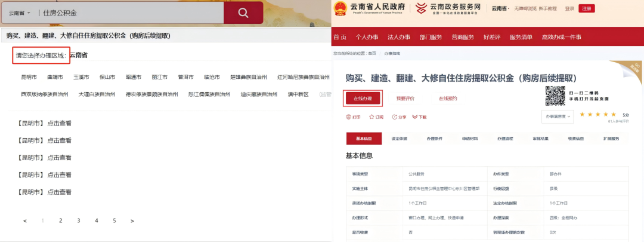Choose 迪庆藏族自治州 region
Image resolution: width=644 pixels, height=242 pixels.
point(259,94)
